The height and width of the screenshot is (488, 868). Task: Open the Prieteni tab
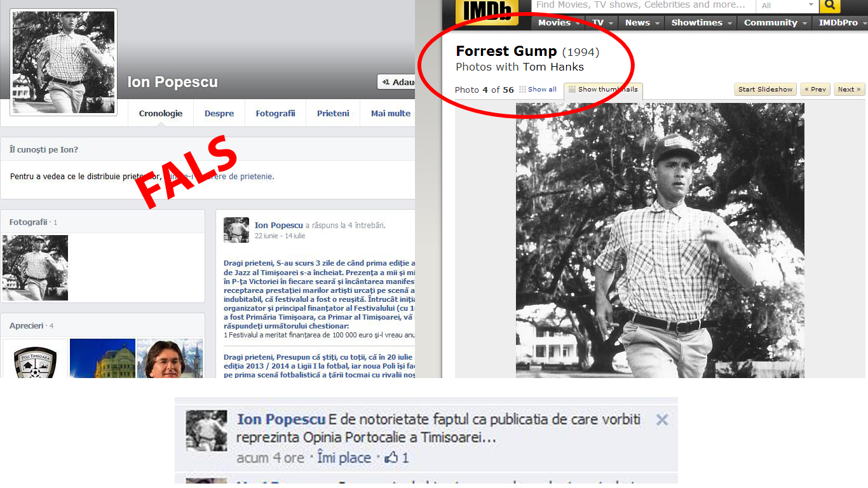point(333,114)
